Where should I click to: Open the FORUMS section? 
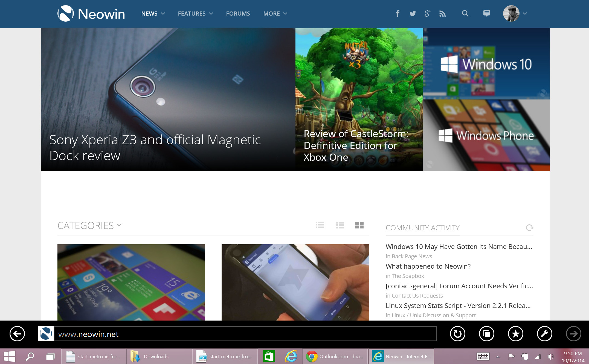[x=238, y=13]
